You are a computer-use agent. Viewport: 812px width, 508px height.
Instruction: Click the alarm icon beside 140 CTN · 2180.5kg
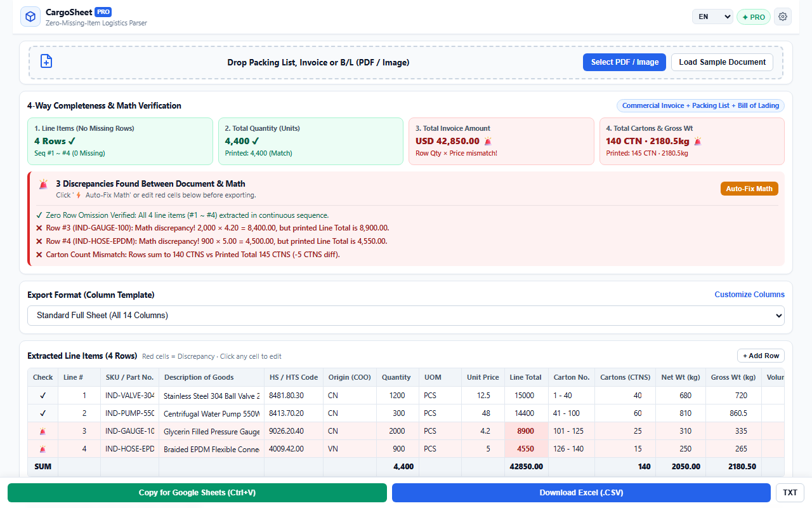tap(698, 141)
